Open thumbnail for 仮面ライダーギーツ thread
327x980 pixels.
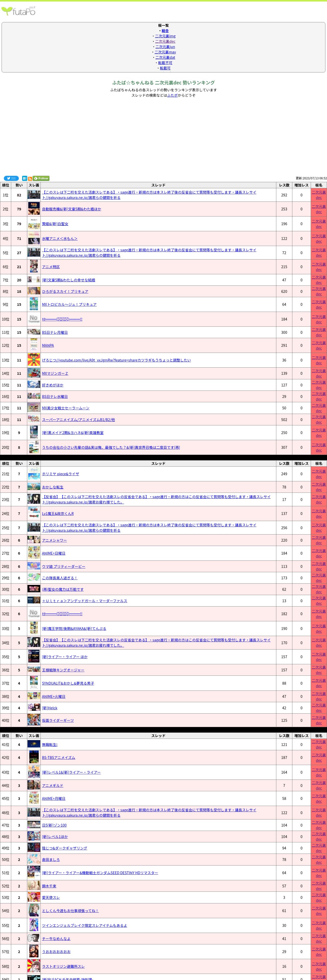[x=34, y=720]
